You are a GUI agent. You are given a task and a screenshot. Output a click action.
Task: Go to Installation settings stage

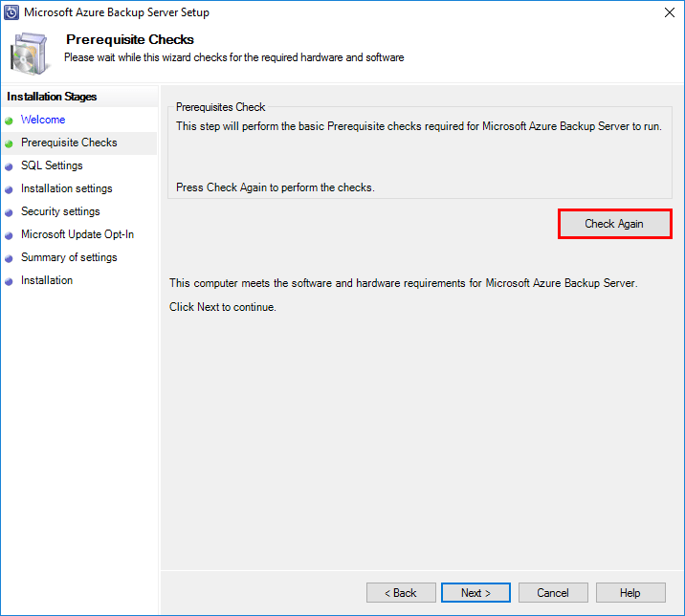[66, 188]
